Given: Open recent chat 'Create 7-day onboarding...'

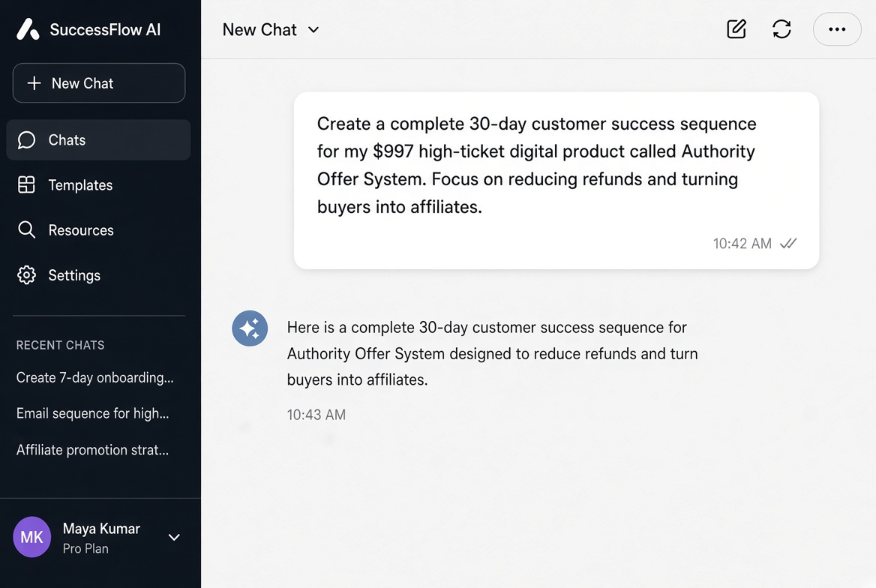Looking at the screenshot, I should tap(95, 378).
